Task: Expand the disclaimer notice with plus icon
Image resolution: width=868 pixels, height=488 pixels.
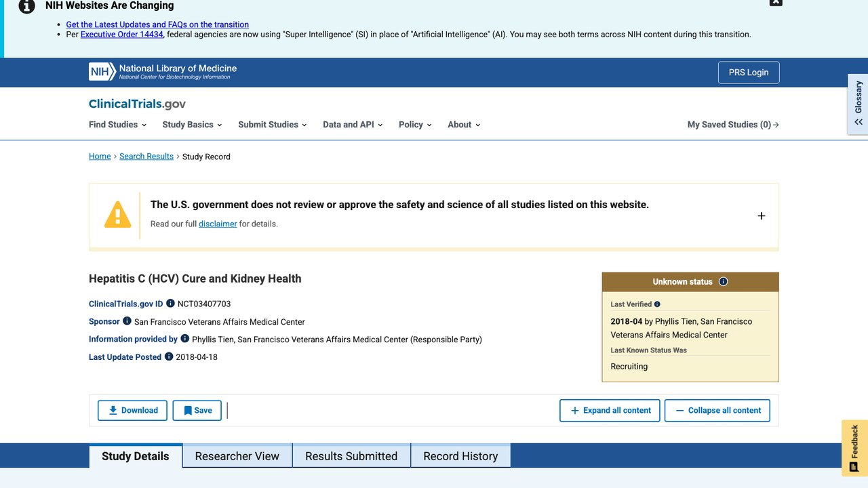Action: click(761, 216)
